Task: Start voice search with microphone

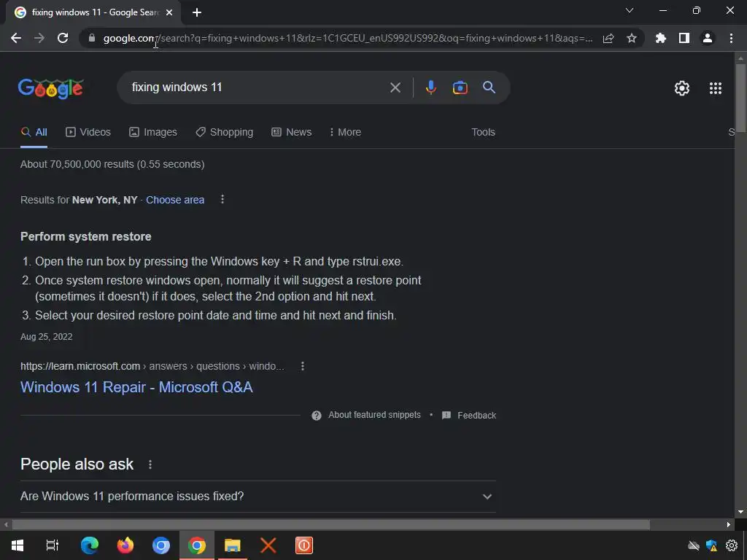Action: click(430, 87)
